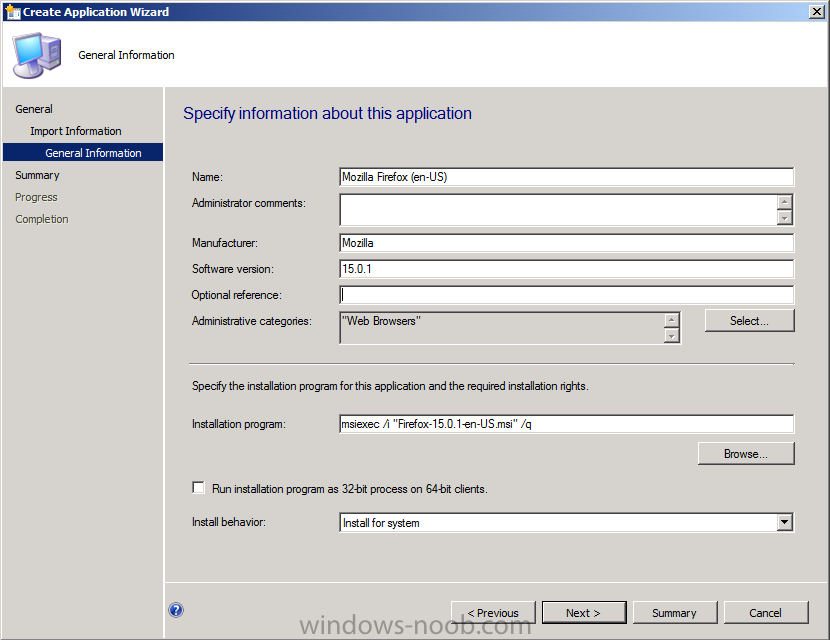Click the blue help question mark icon
This screenshot has width=830, height=640.
click(176, 610)
